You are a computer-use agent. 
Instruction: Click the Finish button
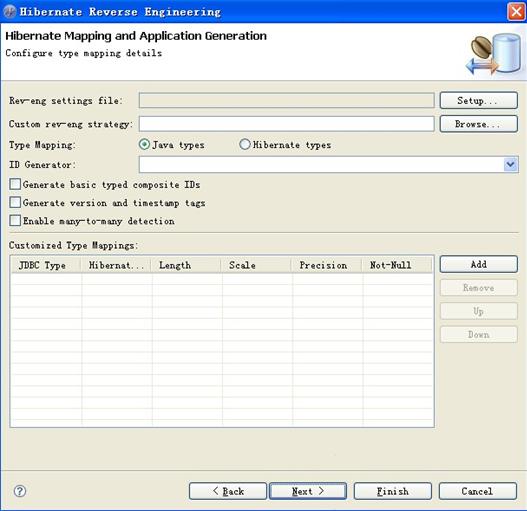tap(393, 491)
